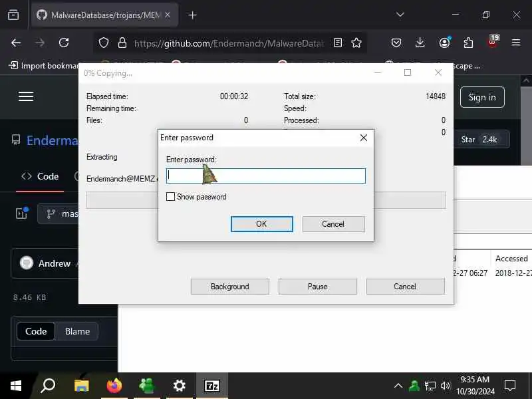This screenshot has width=532, height=399.
Task: Open the taskbar clock and calendar
Action: click(475, 386)
